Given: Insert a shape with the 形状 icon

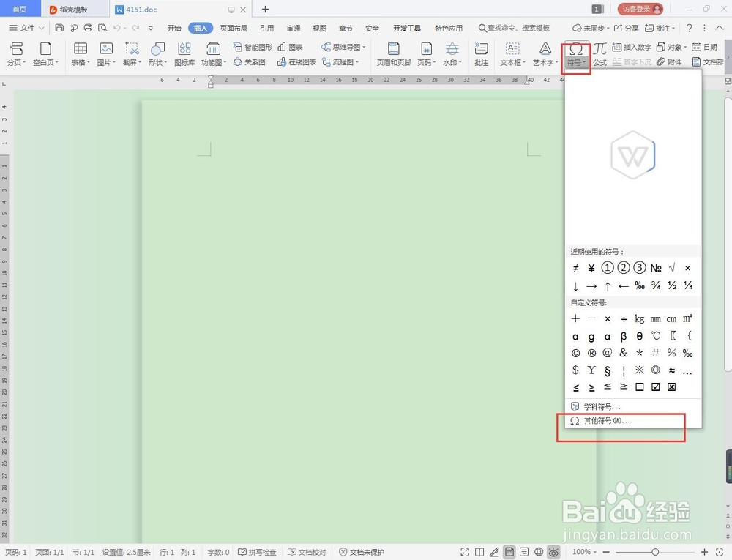Looking at the screenshot, I should click(157, 51).
